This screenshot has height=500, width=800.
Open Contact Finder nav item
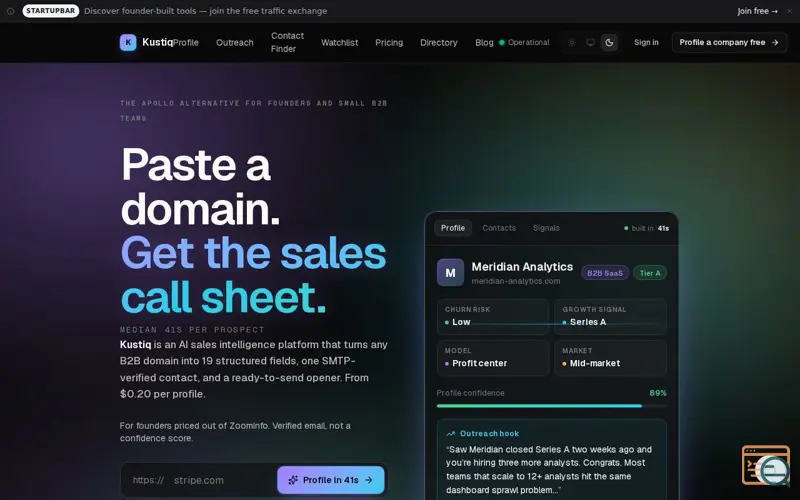pos(287,42)
